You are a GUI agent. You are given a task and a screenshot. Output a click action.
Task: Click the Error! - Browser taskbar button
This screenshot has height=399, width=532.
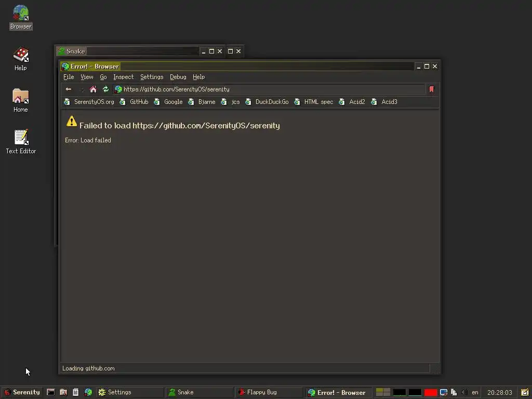click(x=339, y=393)
